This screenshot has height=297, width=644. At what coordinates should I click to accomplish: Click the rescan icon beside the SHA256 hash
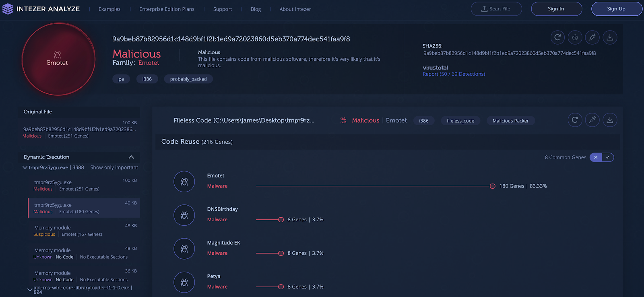coord(557,37)
